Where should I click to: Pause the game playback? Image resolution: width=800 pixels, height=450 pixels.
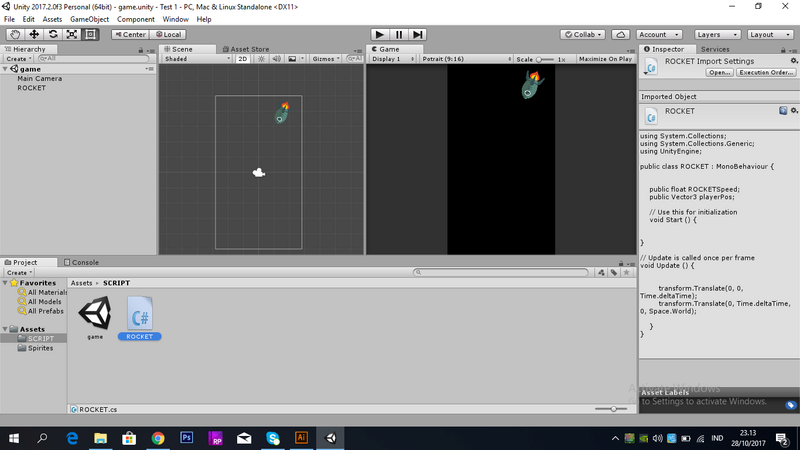click(398, 34)
